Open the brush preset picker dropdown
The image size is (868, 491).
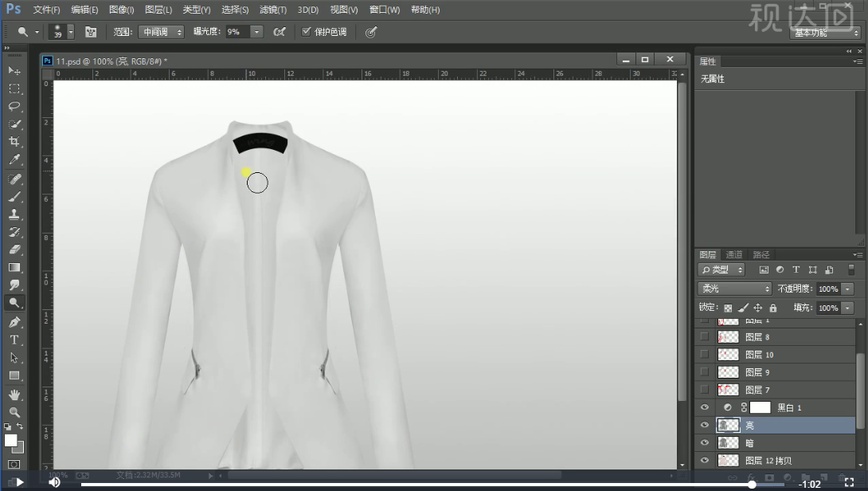pos(71,32)
